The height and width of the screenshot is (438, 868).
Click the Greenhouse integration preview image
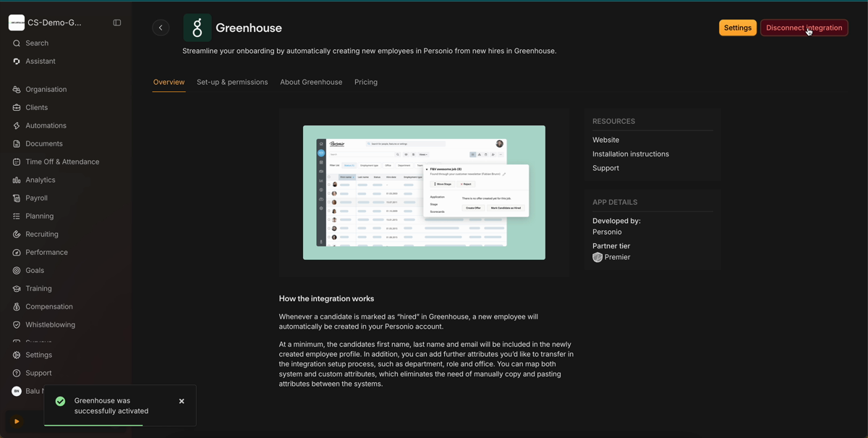[424, 193]
